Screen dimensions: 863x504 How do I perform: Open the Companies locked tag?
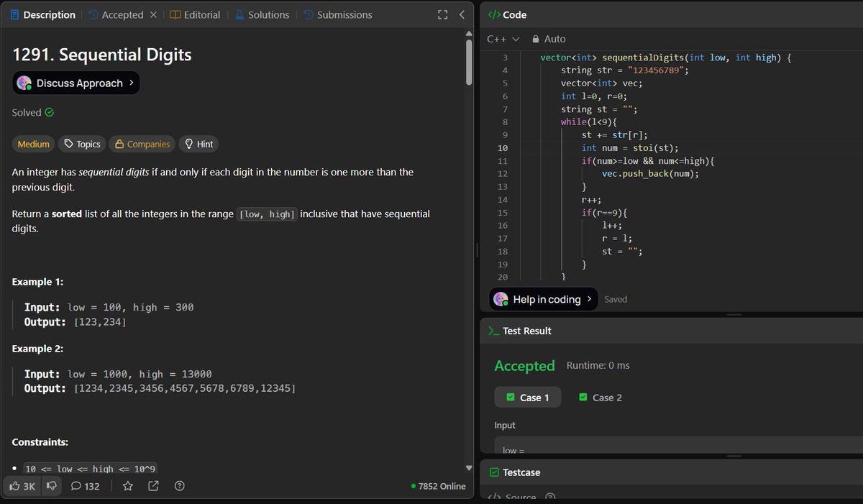click(x=142, y=144)
